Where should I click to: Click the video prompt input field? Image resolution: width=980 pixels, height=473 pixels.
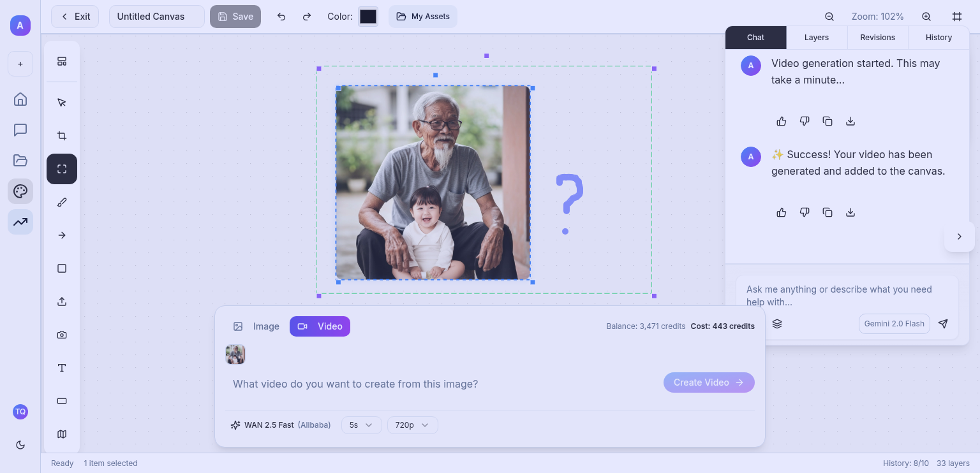(440, 384)
